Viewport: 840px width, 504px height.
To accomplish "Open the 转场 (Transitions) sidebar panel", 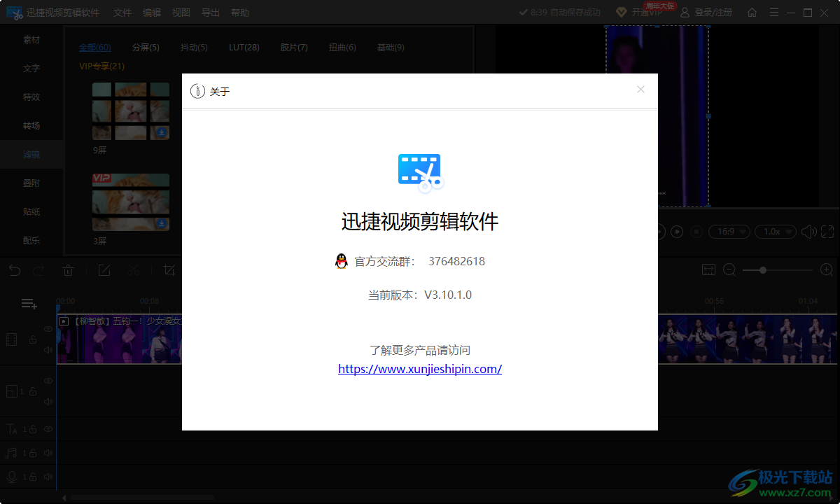I will pyautogui.click(x=31, y=125).
